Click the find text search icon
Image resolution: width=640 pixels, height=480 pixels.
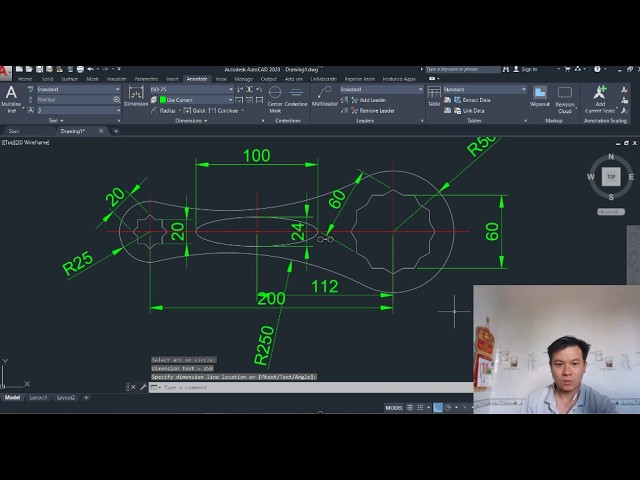(x=116, y=100)
